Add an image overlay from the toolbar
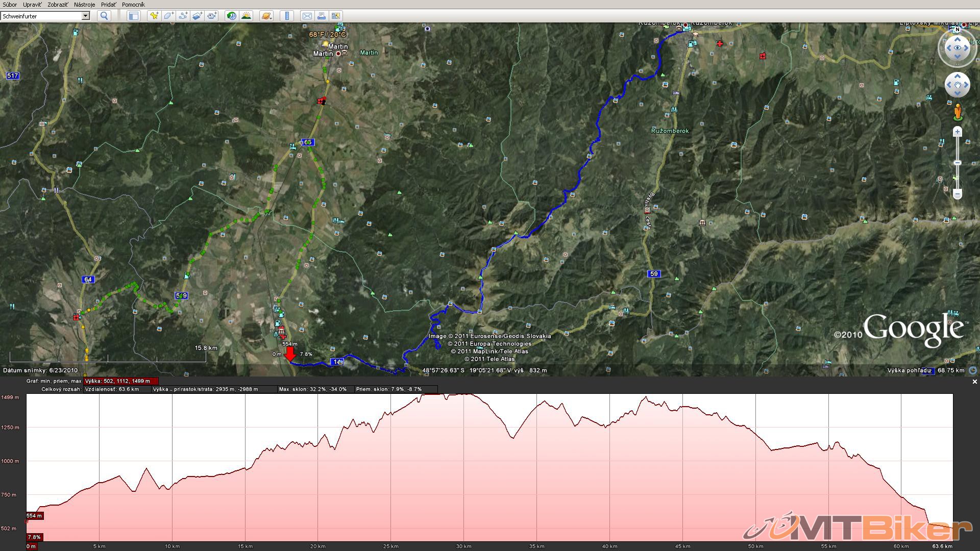The image size is (980, 551). point(197,16)
